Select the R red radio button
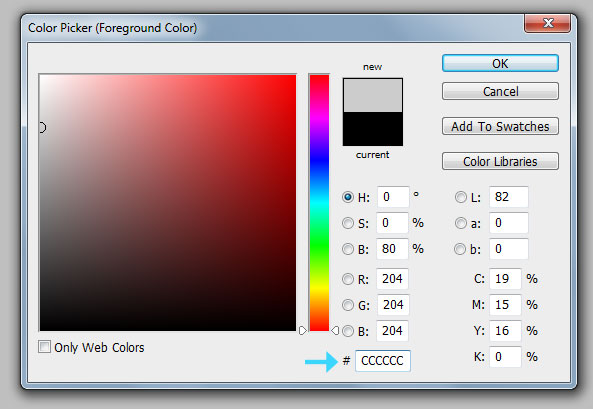 tap(348, 279)
